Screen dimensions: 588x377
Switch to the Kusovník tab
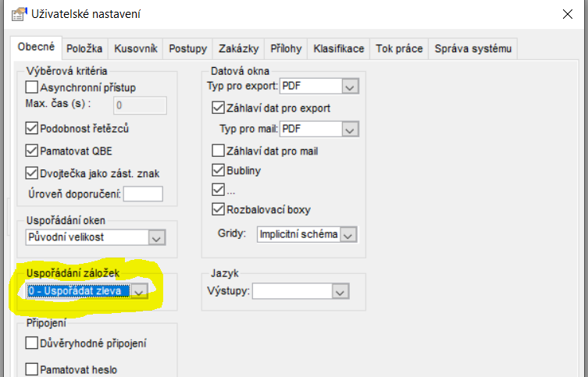pos(136,48)
